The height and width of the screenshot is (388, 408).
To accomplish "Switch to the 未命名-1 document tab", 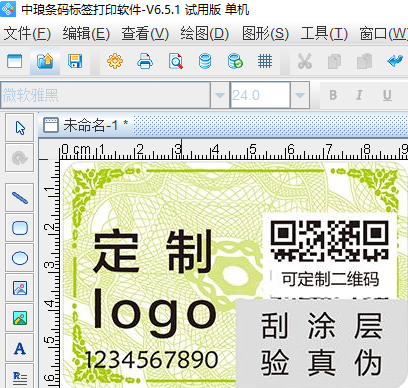I will pos(86,125).
